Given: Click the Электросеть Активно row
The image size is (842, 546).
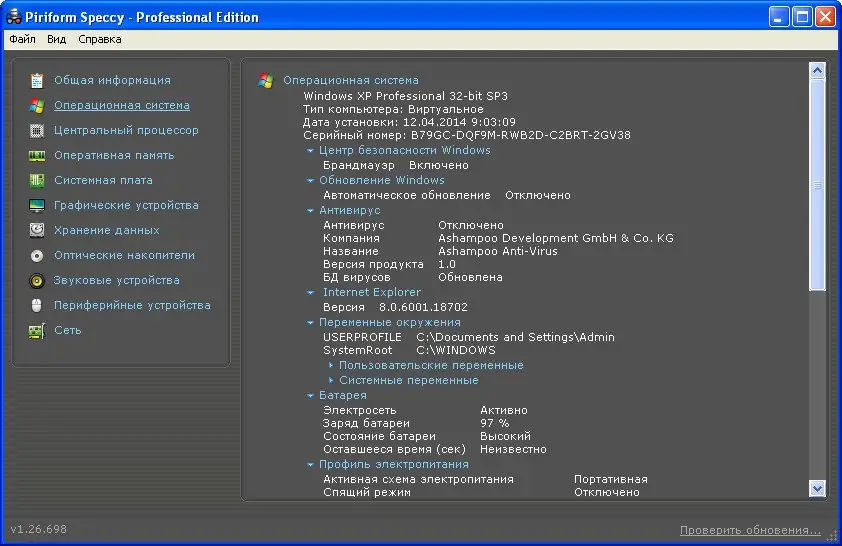Looking at the screenshot, I should click(x=425, y=410).
